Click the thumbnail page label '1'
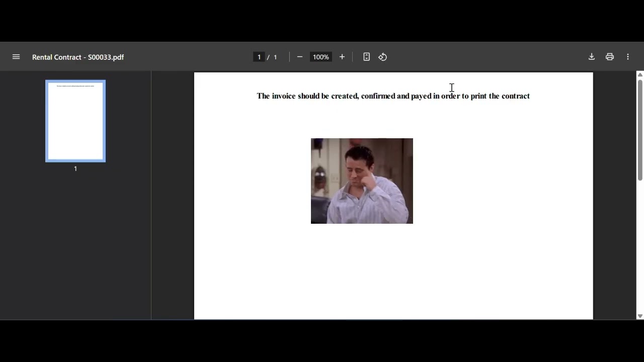644x362 pixels. [75, 169]
